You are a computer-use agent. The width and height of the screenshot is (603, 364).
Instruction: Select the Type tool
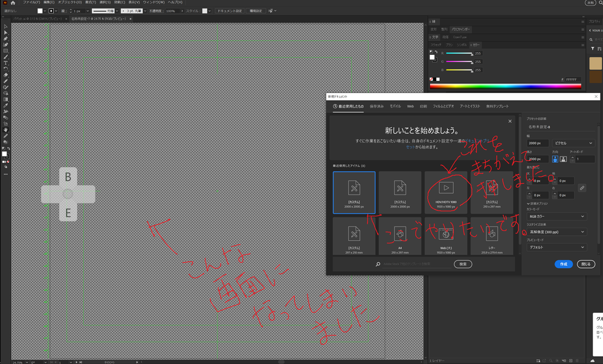coord(5,62)
